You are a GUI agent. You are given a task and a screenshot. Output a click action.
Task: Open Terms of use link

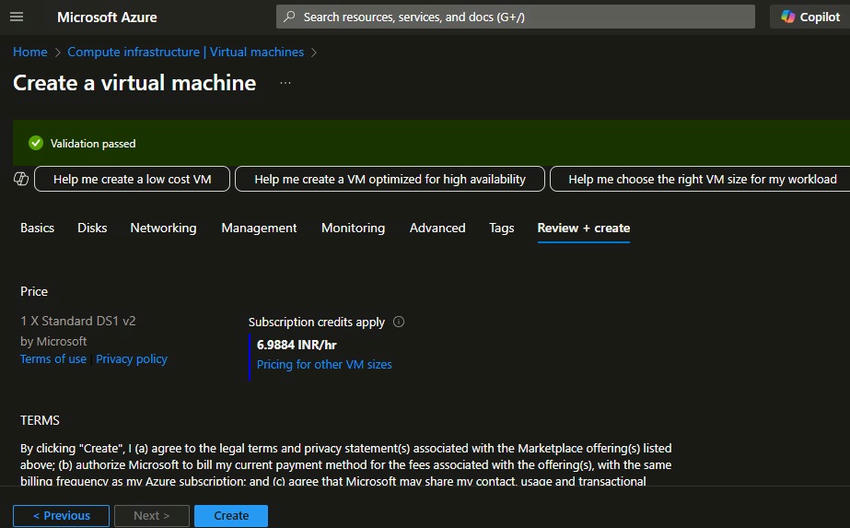[53, 359]
